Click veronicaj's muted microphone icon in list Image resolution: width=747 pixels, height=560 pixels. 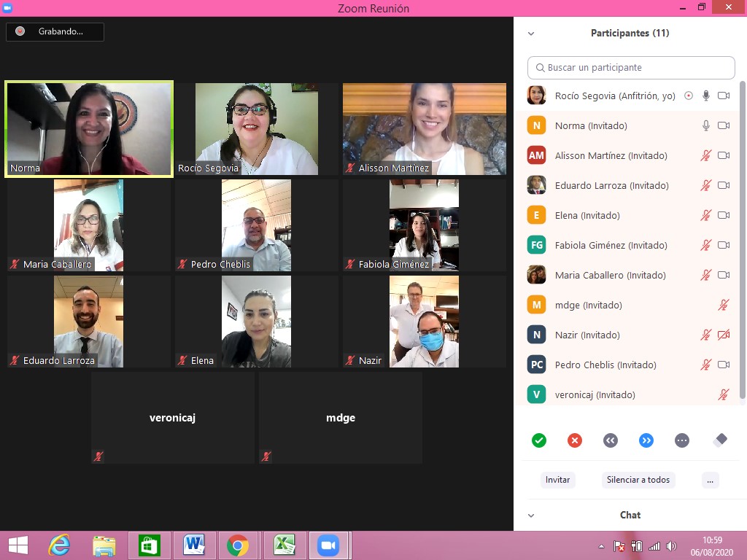click(x=724, y=394)
